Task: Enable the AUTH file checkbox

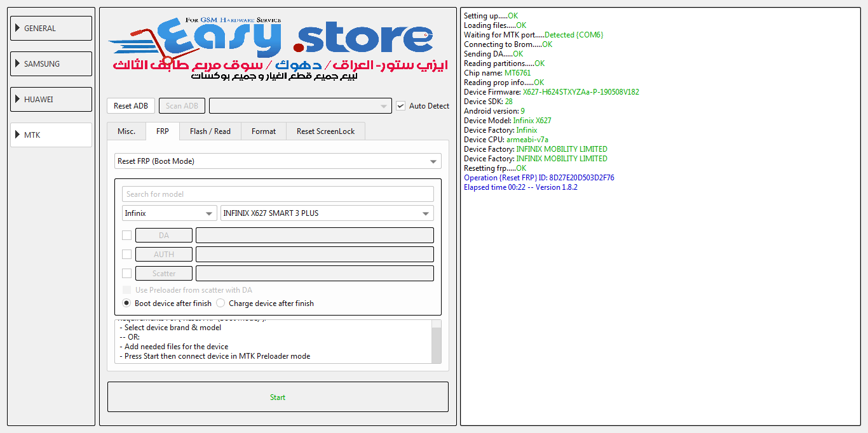Action: (x=126, y=255)
